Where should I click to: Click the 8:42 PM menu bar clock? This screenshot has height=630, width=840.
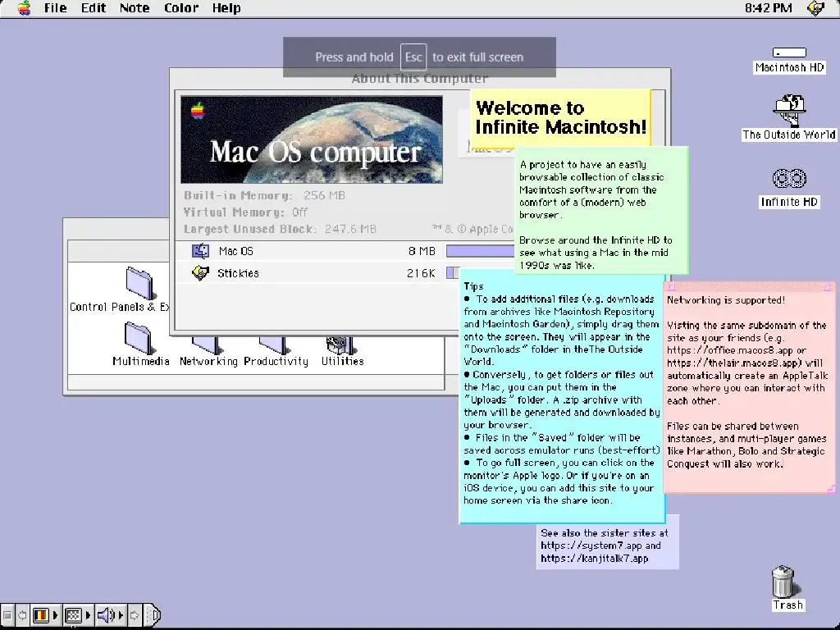click(x=768, y=8)
